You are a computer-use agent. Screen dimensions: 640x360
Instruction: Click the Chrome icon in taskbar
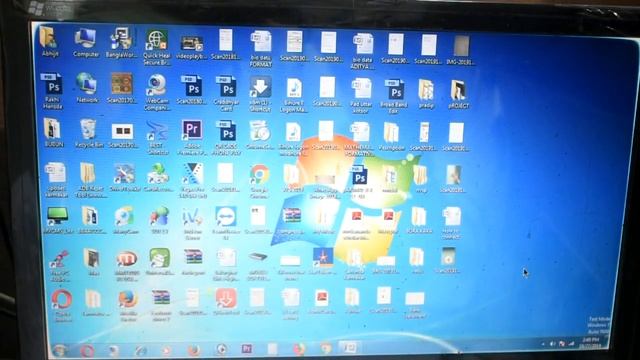[326, 348]
